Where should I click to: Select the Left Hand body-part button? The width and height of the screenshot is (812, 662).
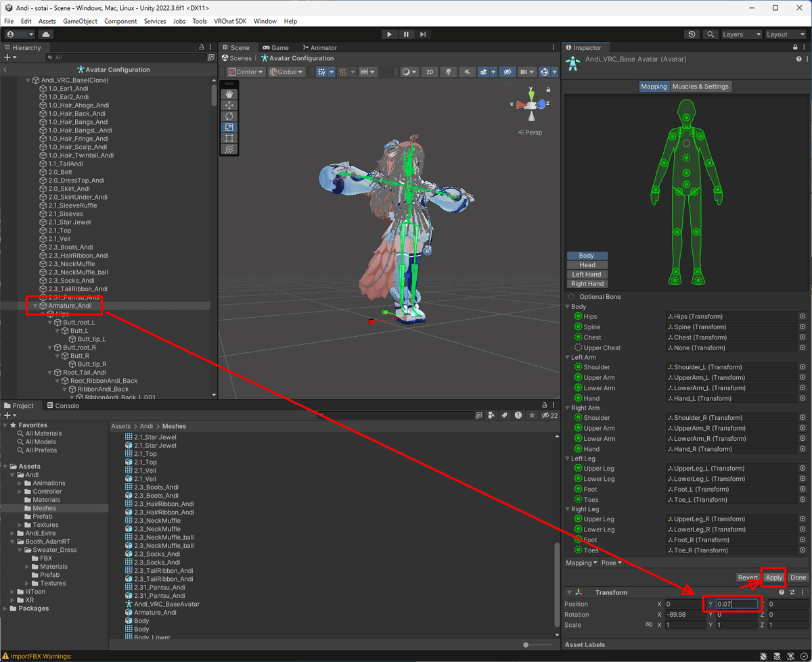(x=587, y=275)
